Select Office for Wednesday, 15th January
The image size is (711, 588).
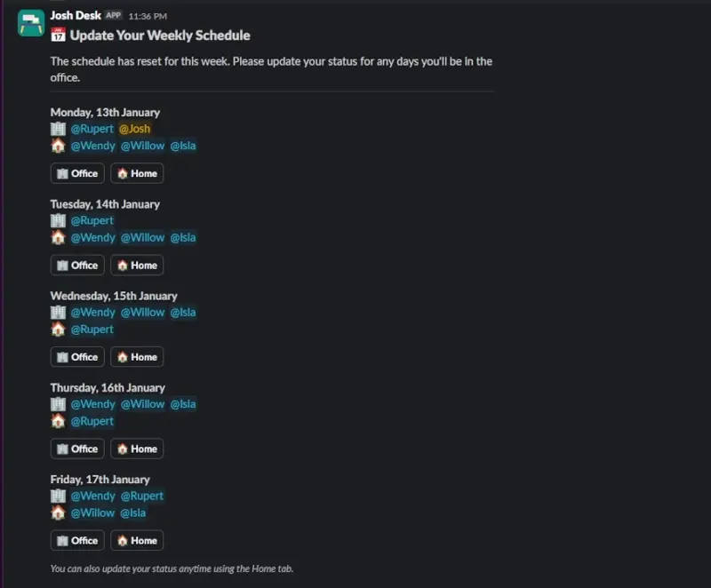[77, 357]
